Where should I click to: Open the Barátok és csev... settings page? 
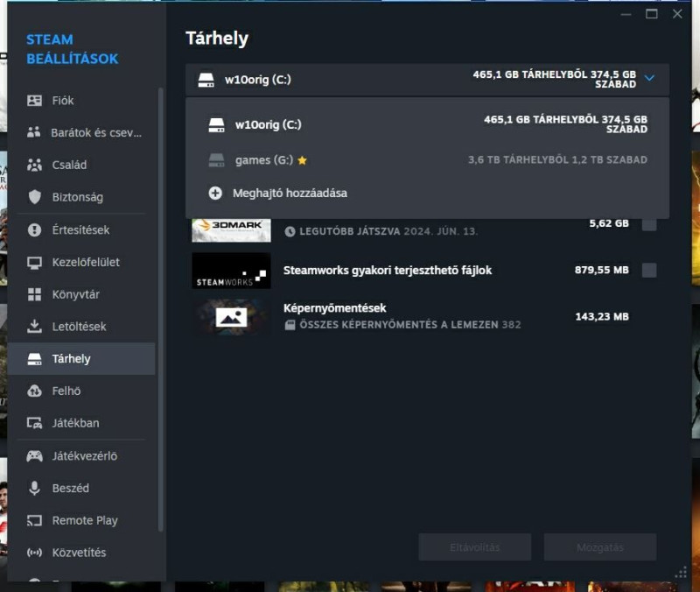point(81,133)
